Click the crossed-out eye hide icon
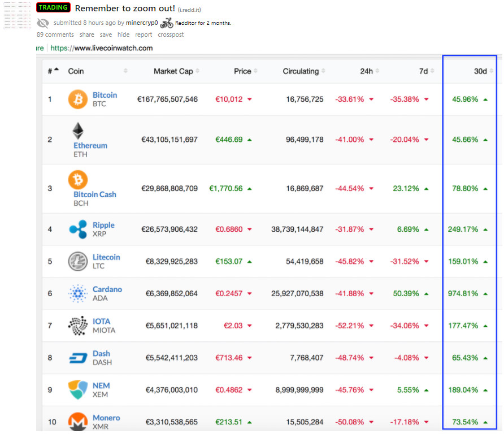 43,23
